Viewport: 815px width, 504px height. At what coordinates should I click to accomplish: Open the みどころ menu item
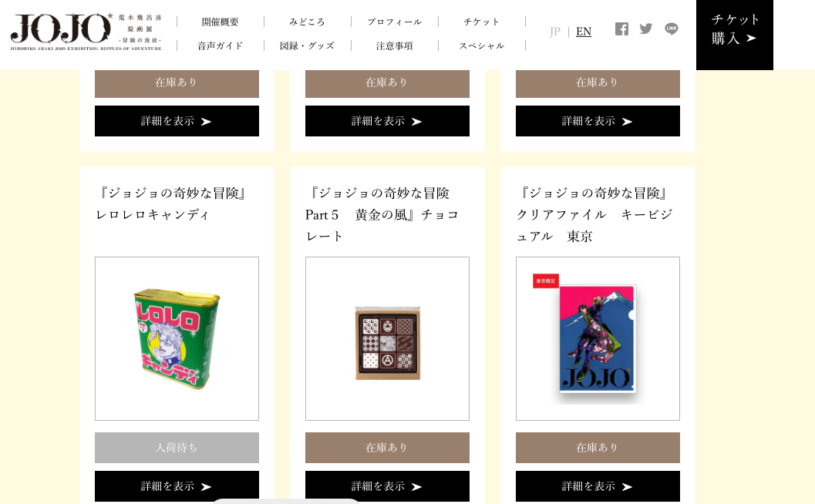tap(307, 22)
